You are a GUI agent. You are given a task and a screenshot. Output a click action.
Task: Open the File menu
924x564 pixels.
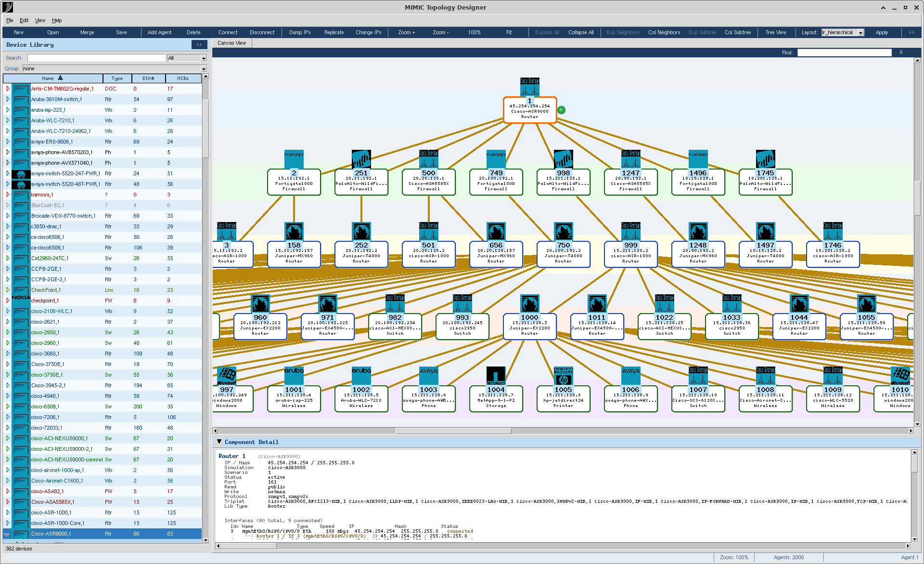point(10,20)
